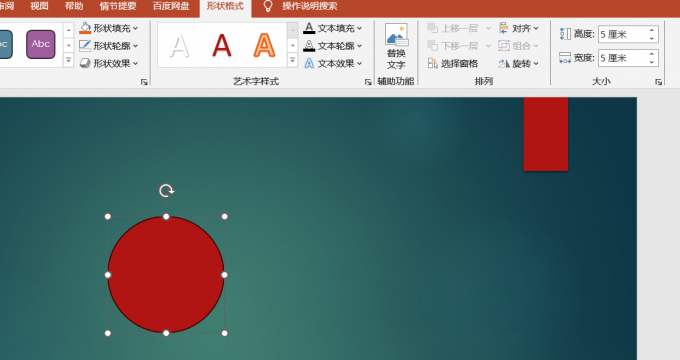The image size is (680, 360).
Task: Switch to the 情节提要 tab
Action: tap(118, 6)
